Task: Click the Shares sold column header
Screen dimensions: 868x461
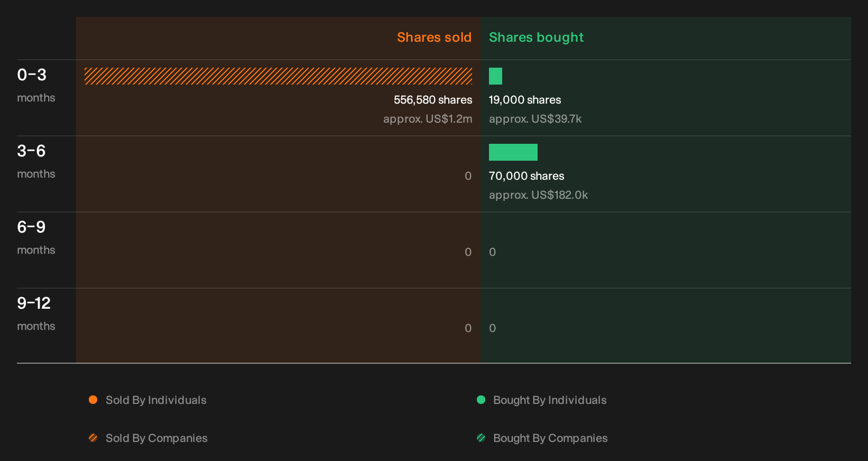Action: coord(434,38)
